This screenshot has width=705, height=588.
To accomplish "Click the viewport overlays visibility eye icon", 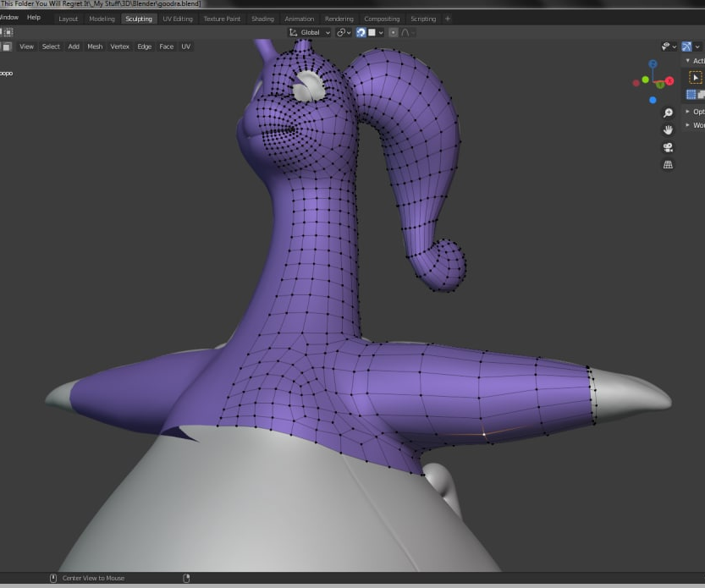I will tap(666, 47).
